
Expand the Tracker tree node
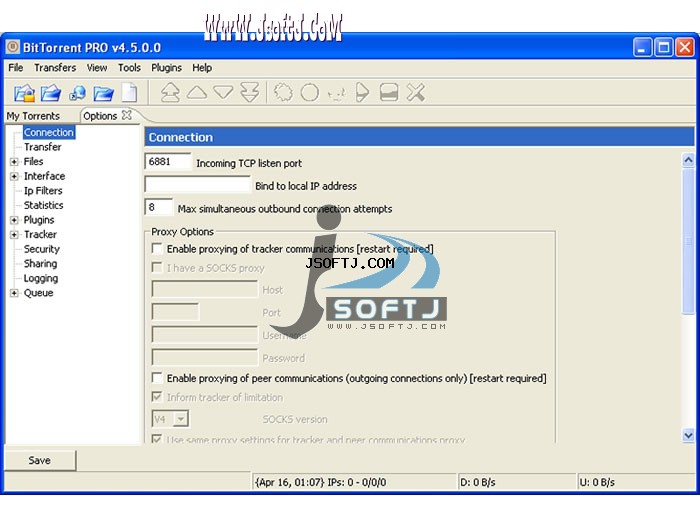point(14,235)
